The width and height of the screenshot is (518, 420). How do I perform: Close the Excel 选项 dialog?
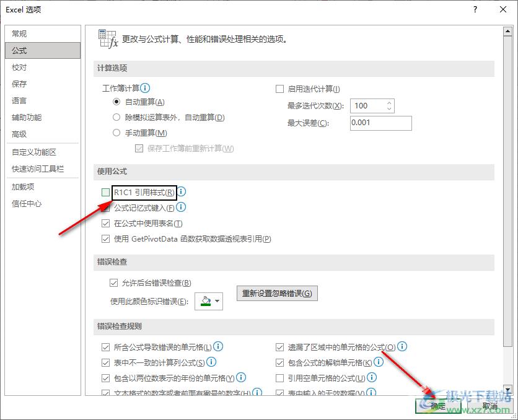coord(503,9)
